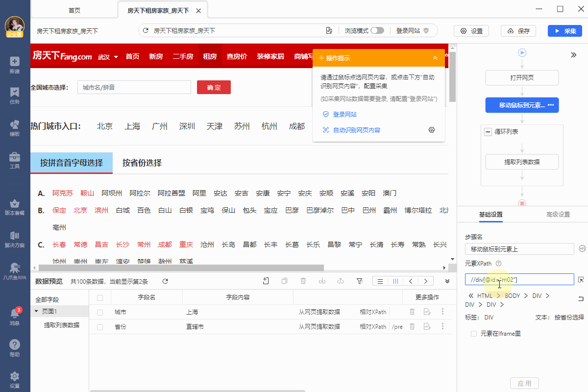588x392 pixels.
Task: Collapse the workflow panel with the double chevron
Action: point(574,55)
